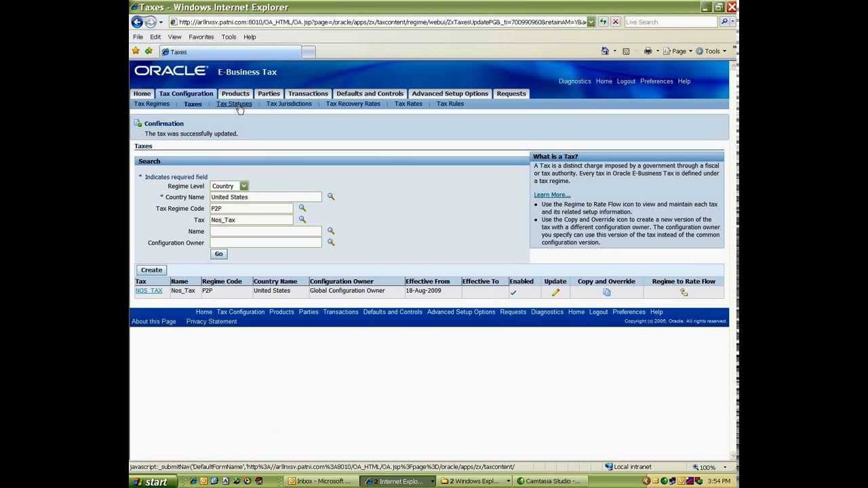Image resolution: width=868 pixels, height=488 pixels.
Task: Click the browser Refresh icon
Action: point(603,22)
